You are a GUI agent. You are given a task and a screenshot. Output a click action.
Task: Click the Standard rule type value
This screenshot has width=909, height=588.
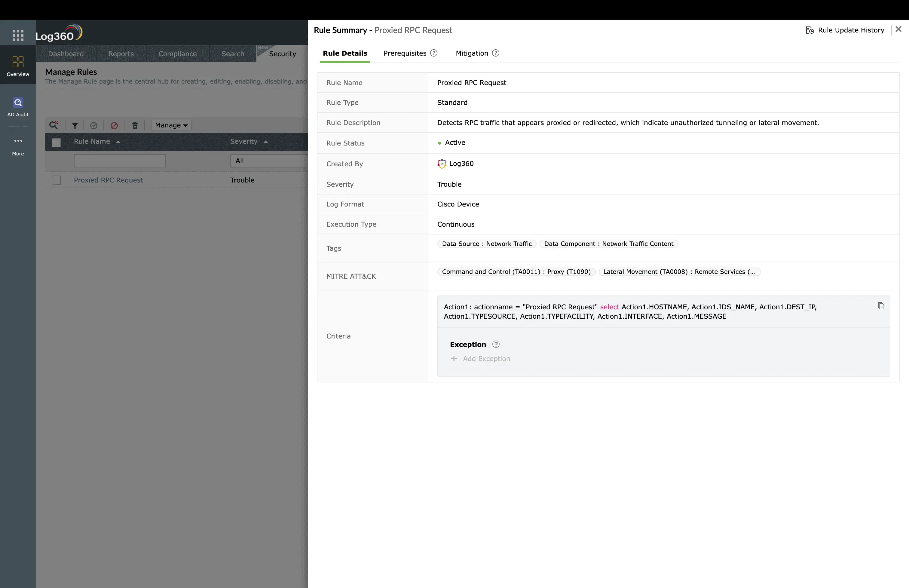[x=452, y=103]
